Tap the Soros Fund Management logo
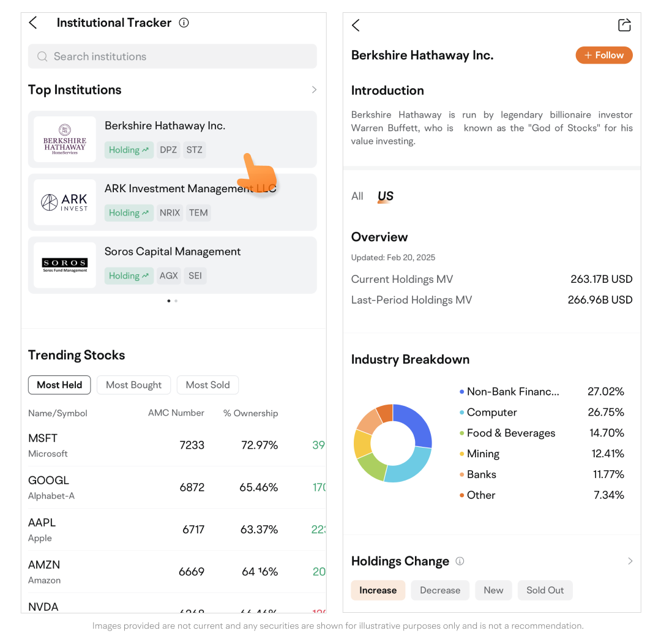661x644 pixels. click(65, 265)
